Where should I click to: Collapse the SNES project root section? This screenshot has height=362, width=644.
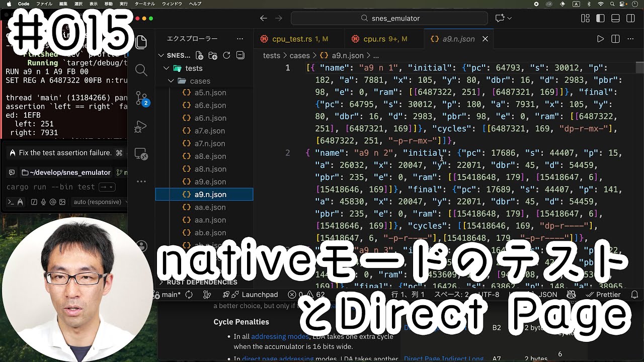coord(162,55)
